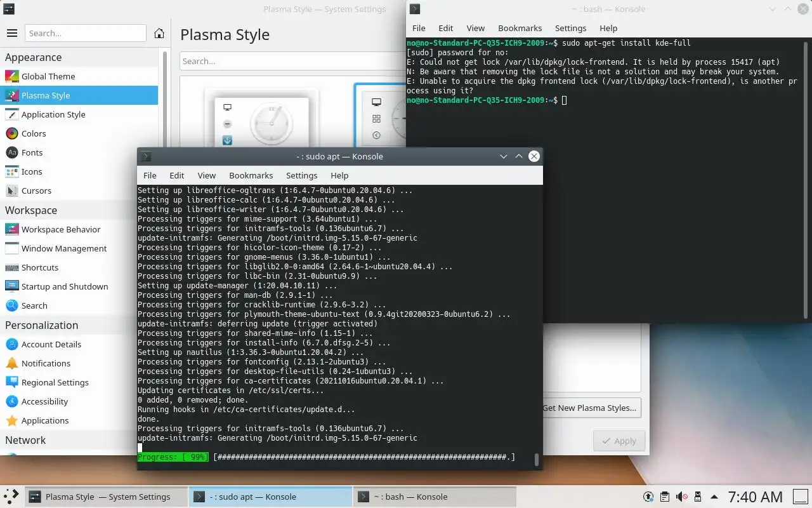Minimize the sudo apt Konsole window
The image size is (812, 508).
pyautogui.click(x=504, y=156)
